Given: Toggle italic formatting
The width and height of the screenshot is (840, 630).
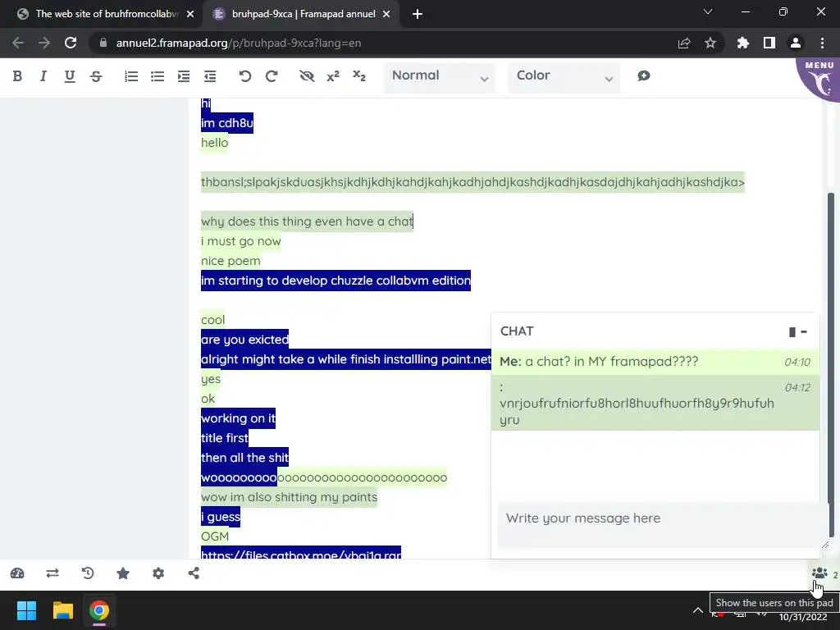Looking at the screenshot, I should click(43, 76).
